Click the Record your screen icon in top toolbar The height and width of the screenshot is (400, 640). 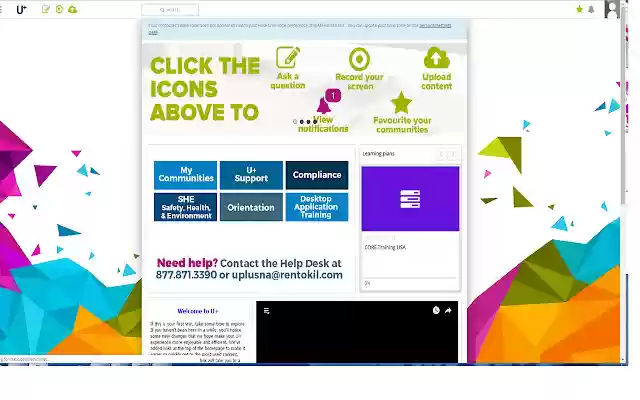(60, 9)
